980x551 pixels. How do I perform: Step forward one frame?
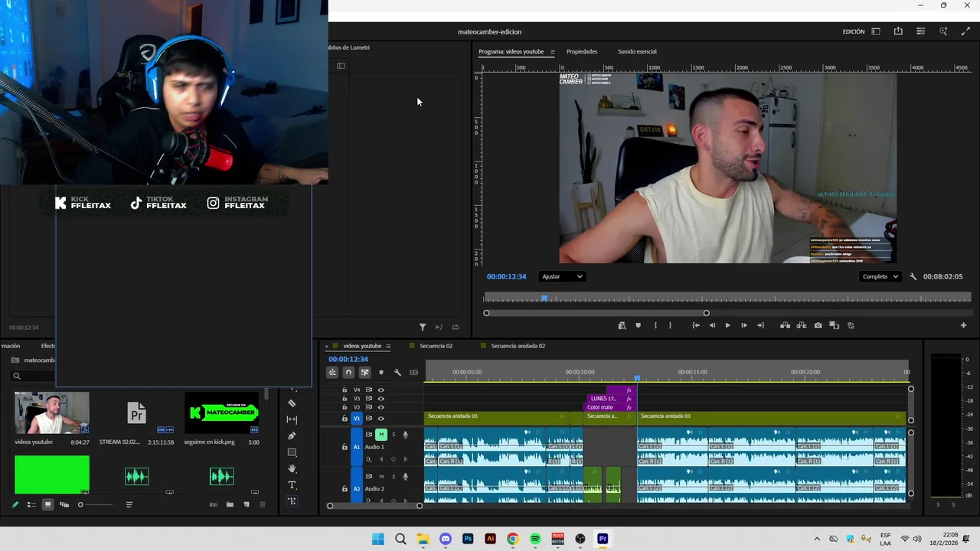(743, 326)
